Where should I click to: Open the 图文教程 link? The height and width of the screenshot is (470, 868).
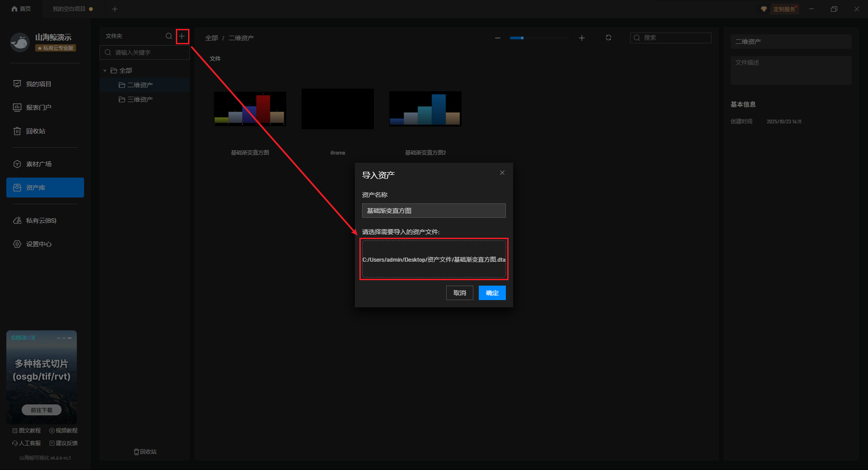coord(27,431)
